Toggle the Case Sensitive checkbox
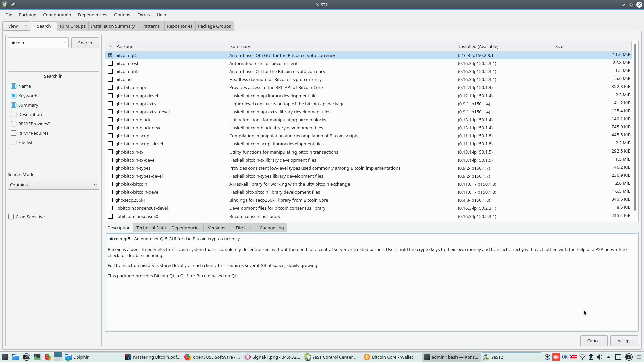 click(11, 217)
